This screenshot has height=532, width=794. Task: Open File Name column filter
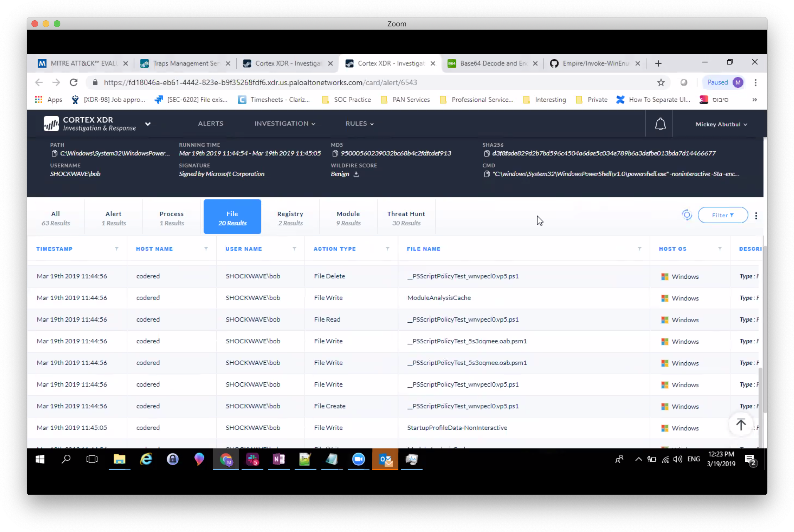pyautogui.click(x=639, y=249)
